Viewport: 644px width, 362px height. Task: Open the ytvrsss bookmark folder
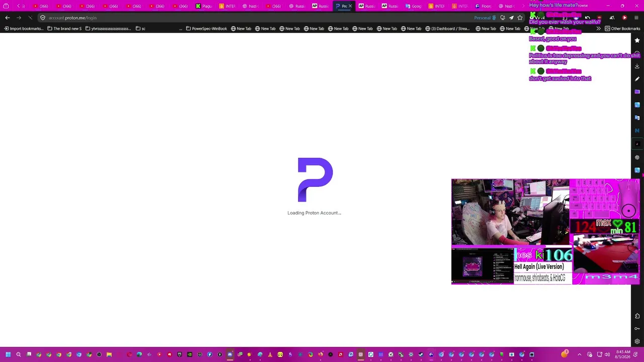pos(107,29)
